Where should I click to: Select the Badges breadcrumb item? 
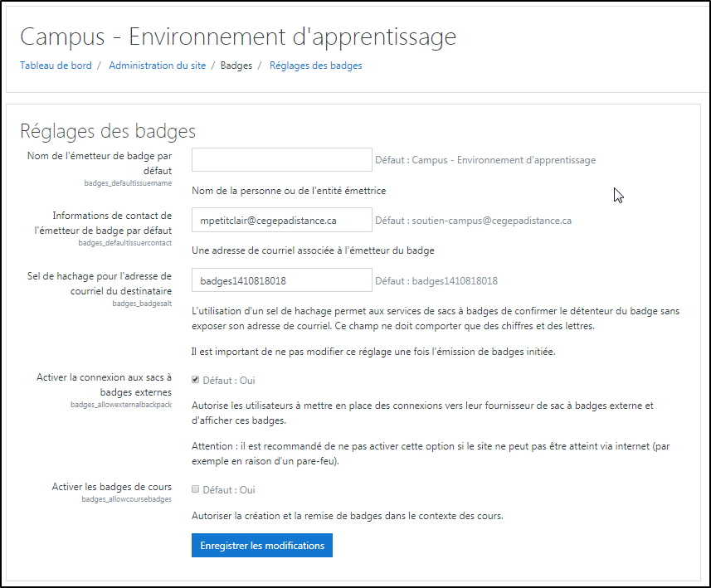(x=236, y=66)
